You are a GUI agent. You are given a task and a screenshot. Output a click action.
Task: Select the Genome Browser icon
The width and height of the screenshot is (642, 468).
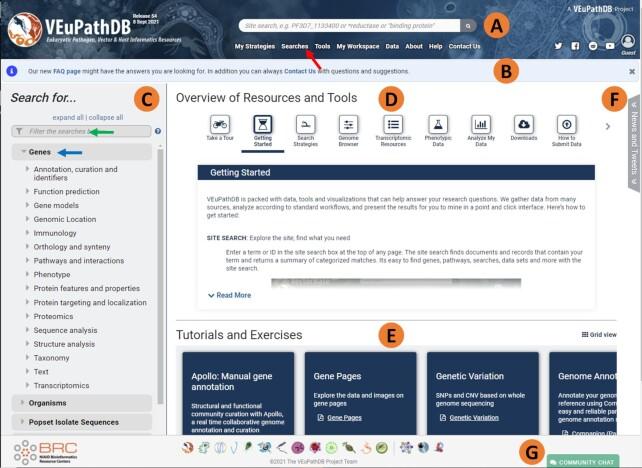(x=349, y=124)
